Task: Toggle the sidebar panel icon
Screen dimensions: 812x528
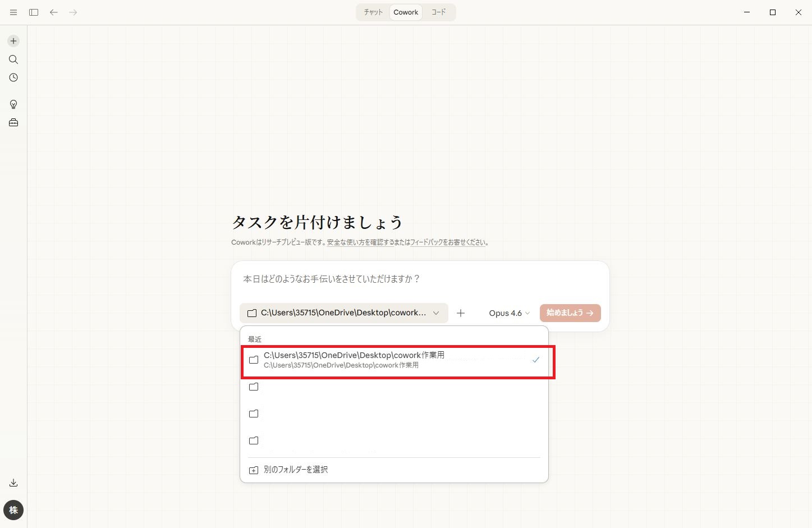Action: [x=34, y=12]
